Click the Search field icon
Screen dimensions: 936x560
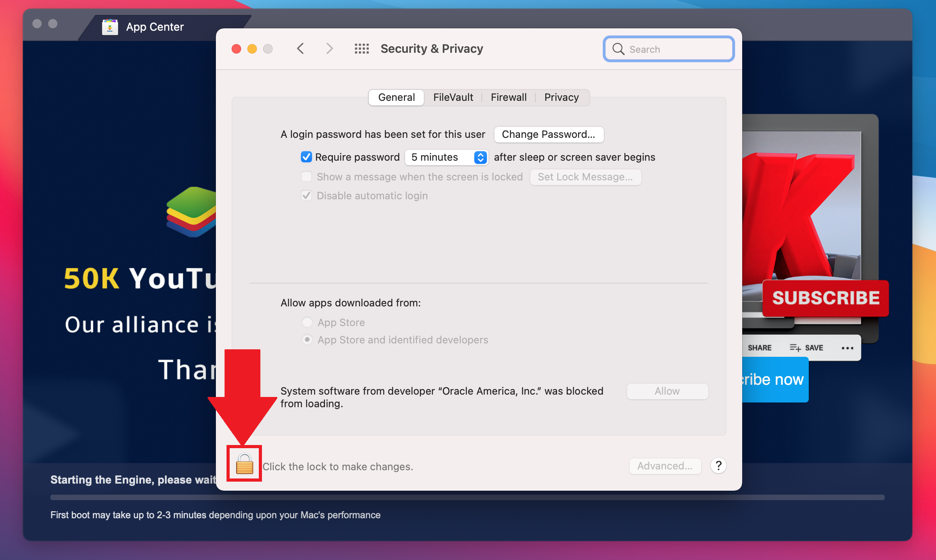(618, 49)
